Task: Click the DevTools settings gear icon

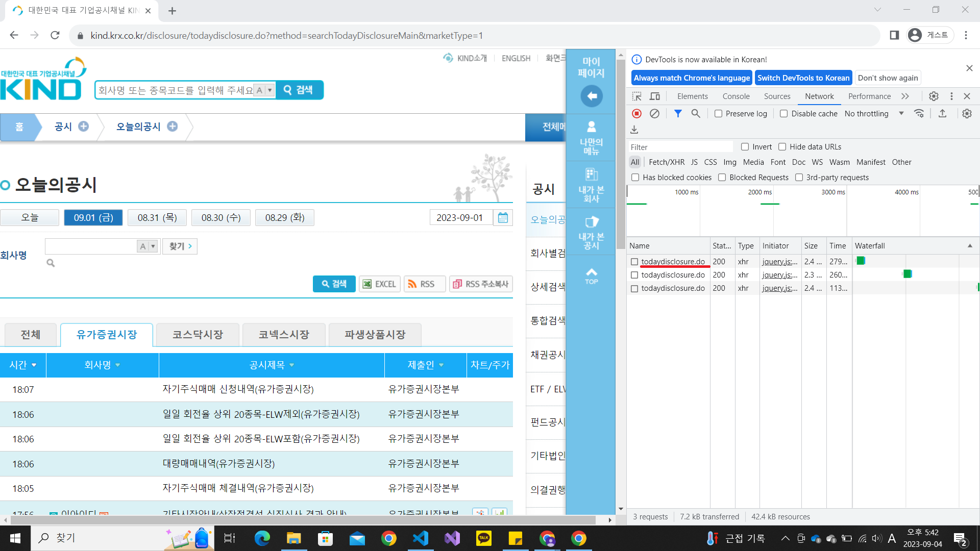Action: [x=934, y=96]
